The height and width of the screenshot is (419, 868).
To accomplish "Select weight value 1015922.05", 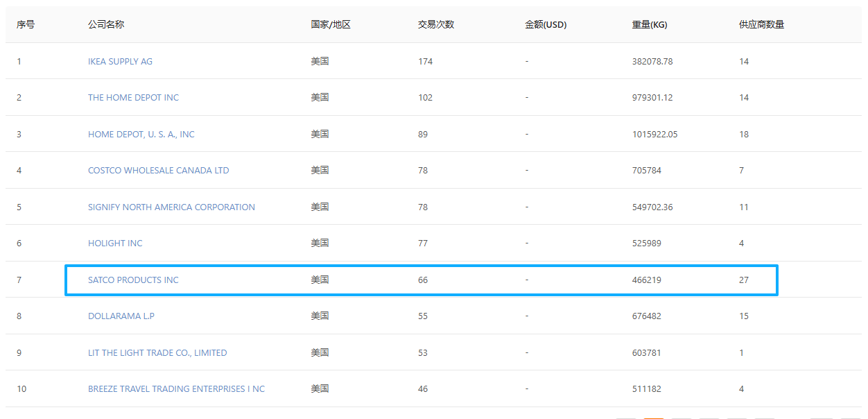I will click(655, 134).
